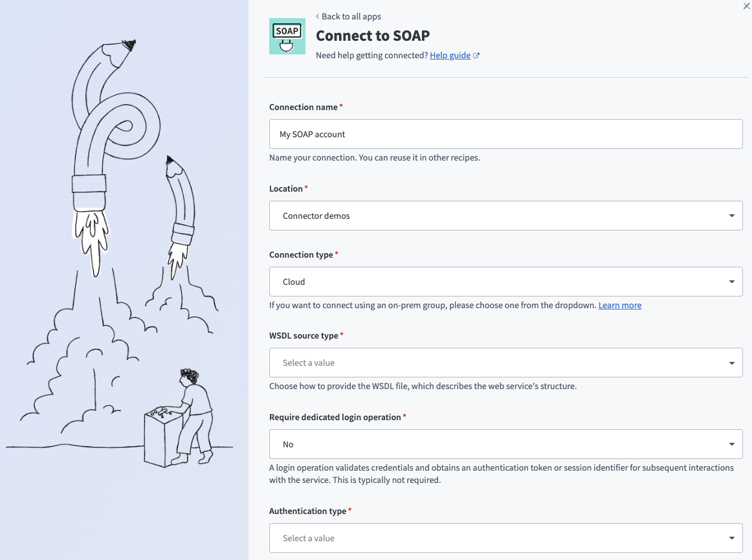The width and height of the screenshot is (752, 560).
Task: Select the 'My SOAP account' text value
Action: (313, 134)
